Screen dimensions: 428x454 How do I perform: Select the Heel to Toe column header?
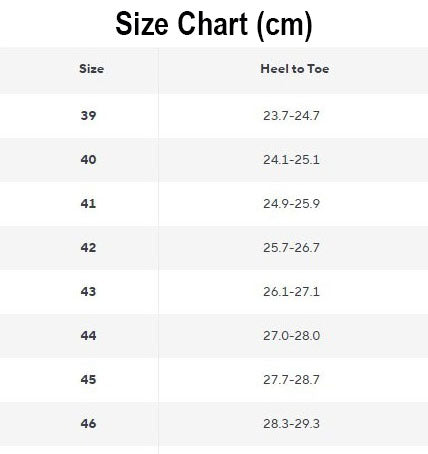295,69
